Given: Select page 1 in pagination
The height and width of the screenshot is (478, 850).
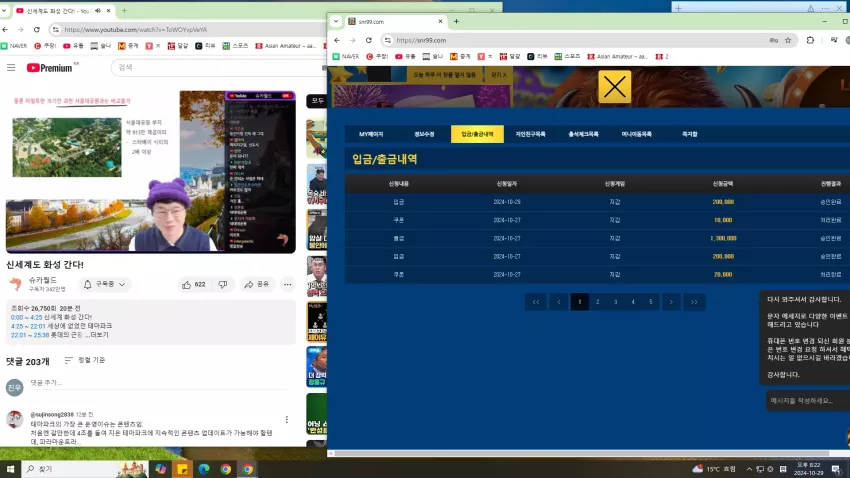Looking at the screenshot, I should tap(579, 302).
